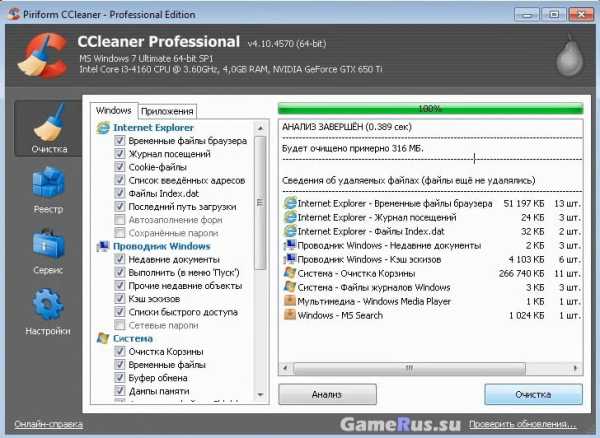Click Internet Explorer icon in category list

coord(102,128)
